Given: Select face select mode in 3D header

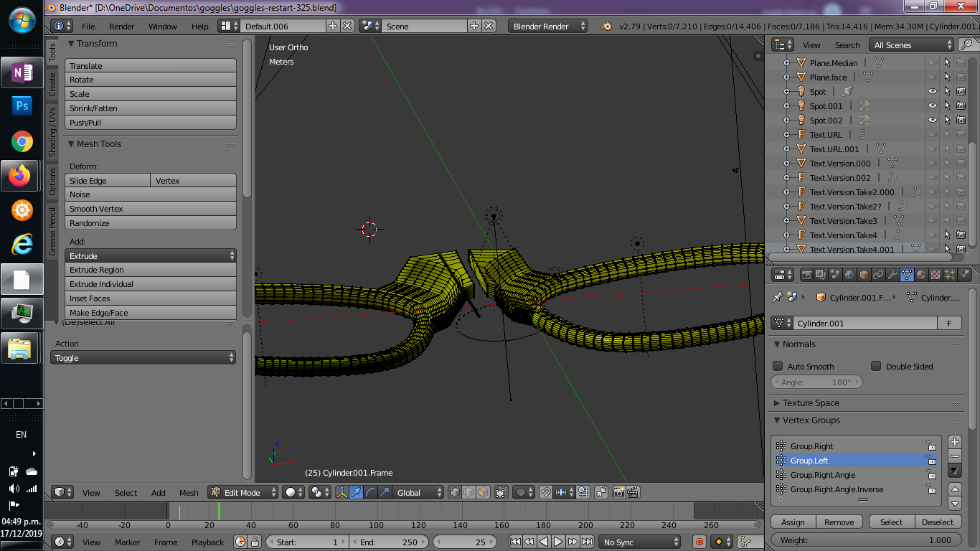Looking at the screenshot, I should click(484, 492).
